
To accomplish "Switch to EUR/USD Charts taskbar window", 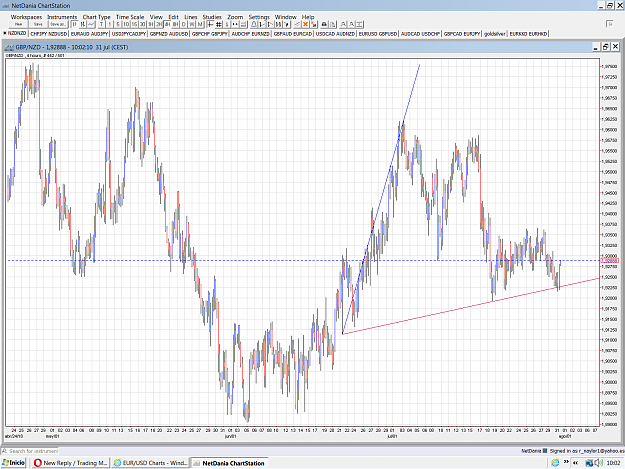I will click(x=150, y=463).
